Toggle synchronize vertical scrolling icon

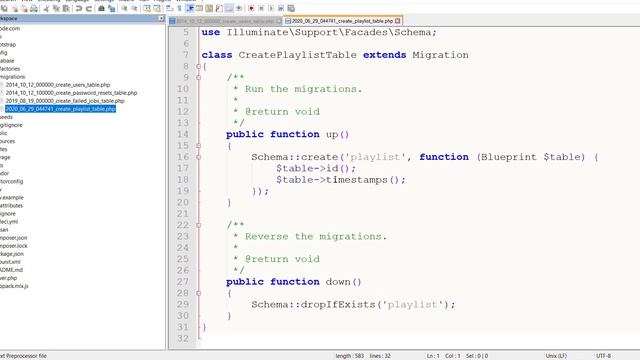tap(147, 8)
